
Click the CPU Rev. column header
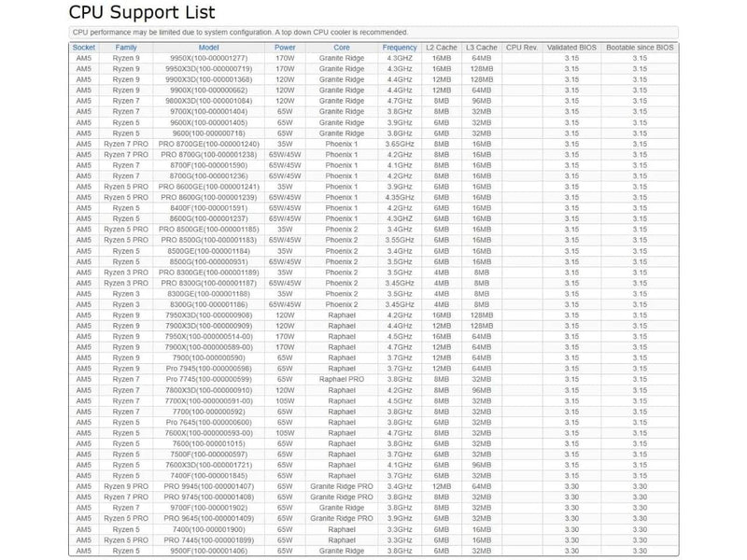click(x=522, y=48)
